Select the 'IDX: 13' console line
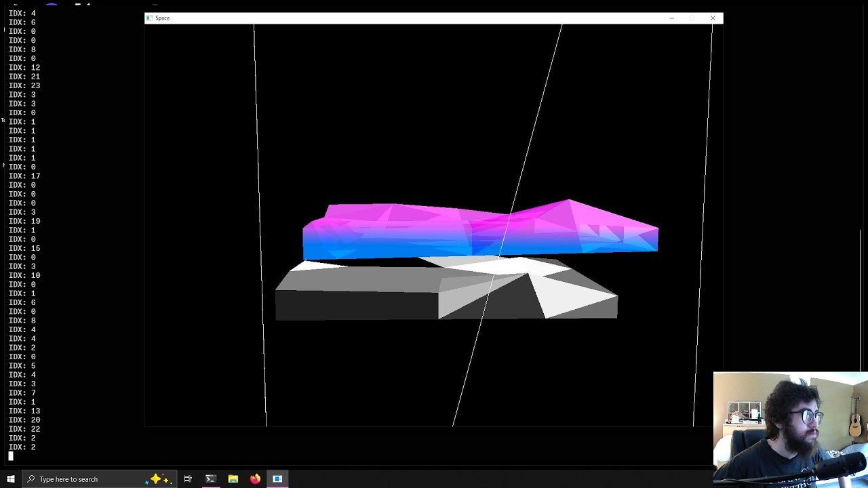Image resolution: width=868 pixels, height=488 pixels. (24, 411)
